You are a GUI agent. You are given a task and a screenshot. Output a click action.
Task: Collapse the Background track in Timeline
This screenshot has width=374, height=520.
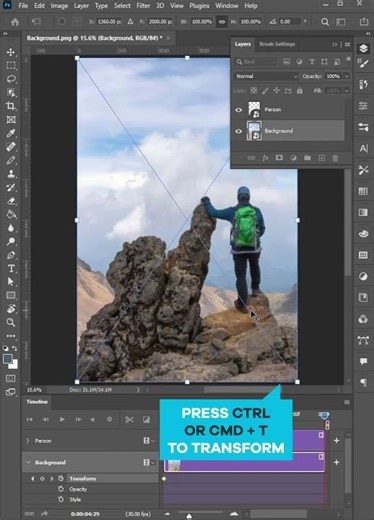28,462
